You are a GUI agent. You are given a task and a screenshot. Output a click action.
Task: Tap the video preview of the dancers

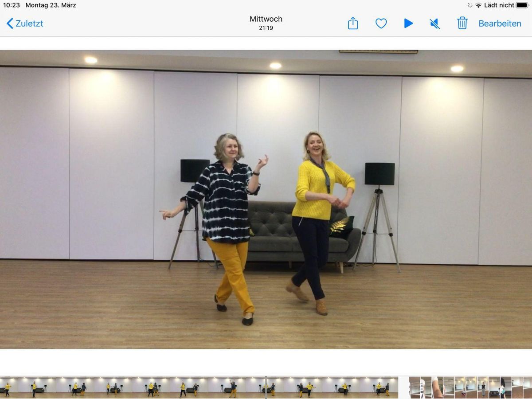click(x=266, y=199)
